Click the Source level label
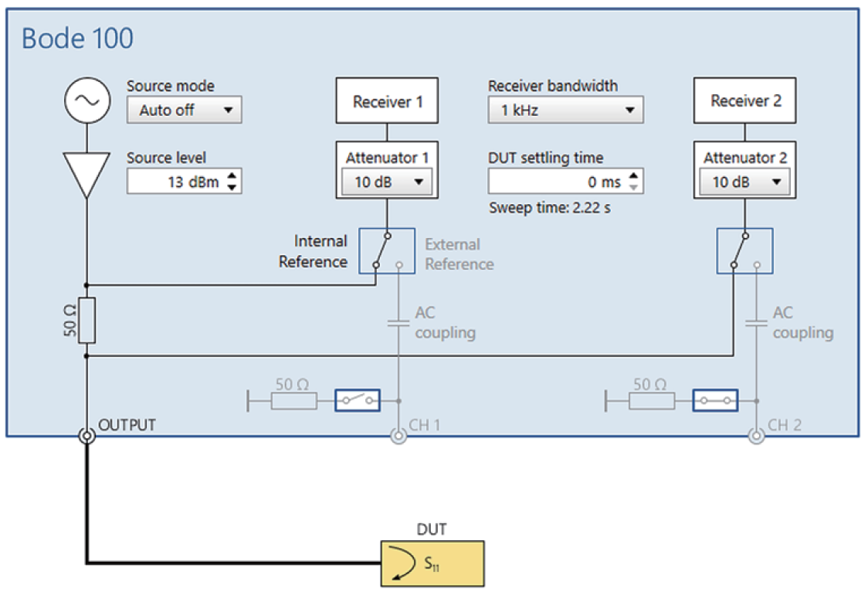 167,158
